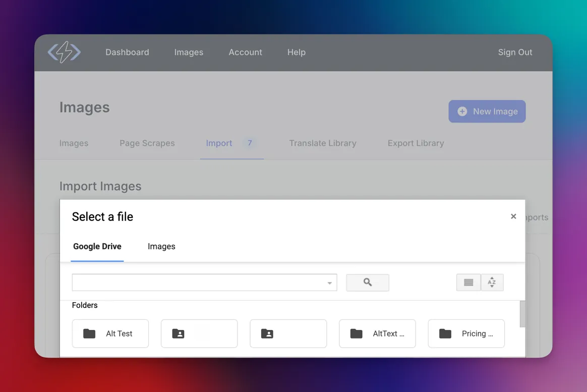Open the Pricing ... folder

click(466, 333)
